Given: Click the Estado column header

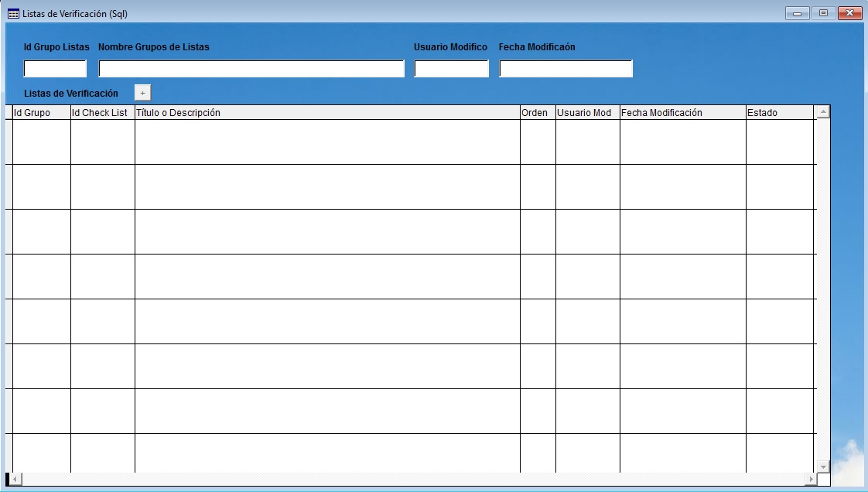Looking at the screenshot, I should (x=780, y=112).
